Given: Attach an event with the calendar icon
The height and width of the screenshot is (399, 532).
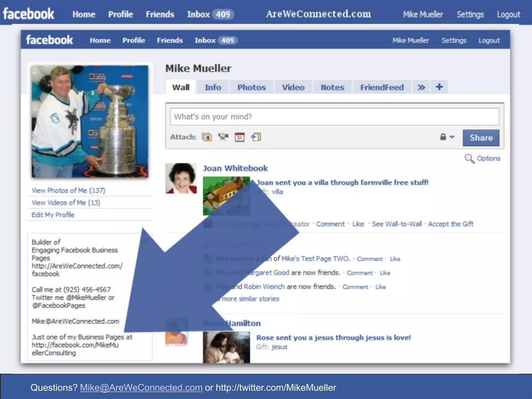Looking at the screenshot, I should (x=240, y=137).
